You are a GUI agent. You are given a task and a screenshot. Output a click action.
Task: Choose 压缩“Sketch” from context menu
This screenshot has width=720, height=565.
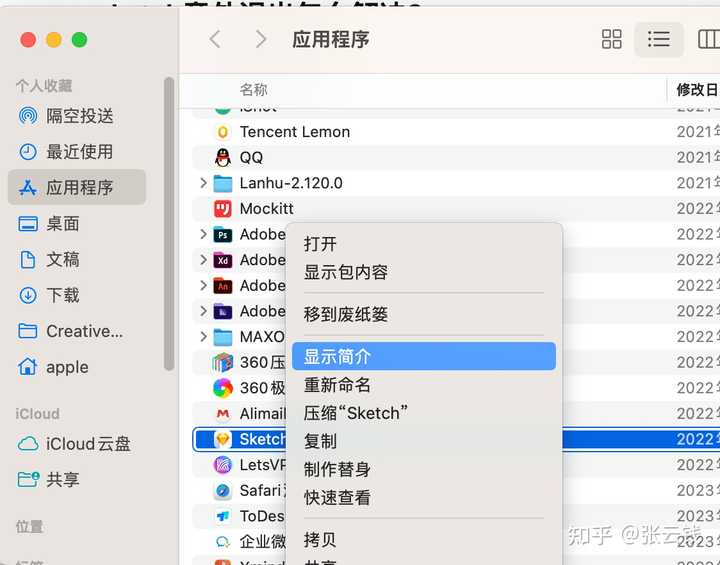click(x=424, y=413)
